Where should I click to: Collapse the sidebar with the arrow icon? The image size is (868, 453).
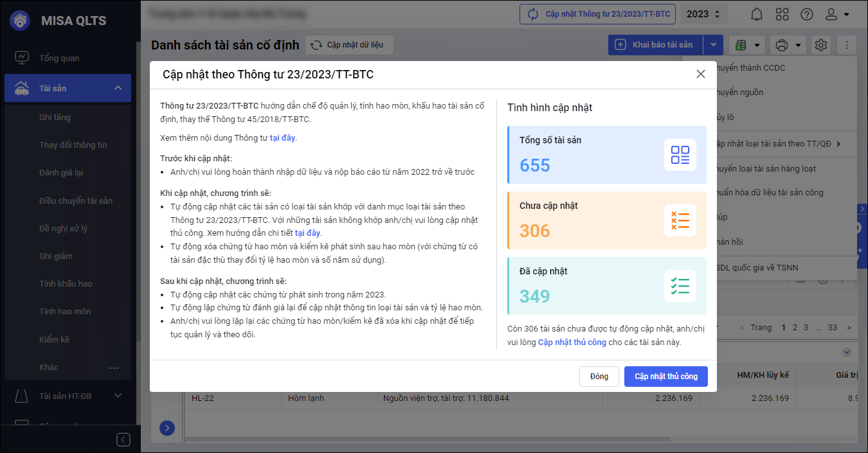(x=123, y=440)
